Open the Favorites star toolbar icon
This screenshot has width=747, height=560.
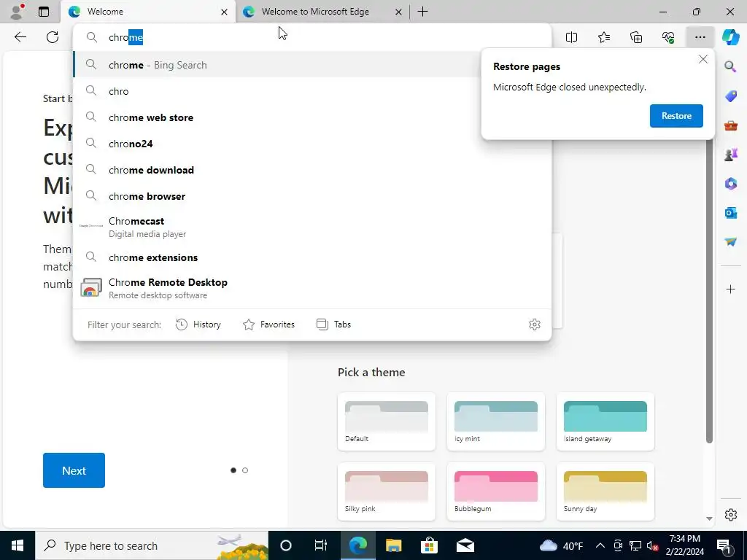pyautogui.click(x=603, y=37)
